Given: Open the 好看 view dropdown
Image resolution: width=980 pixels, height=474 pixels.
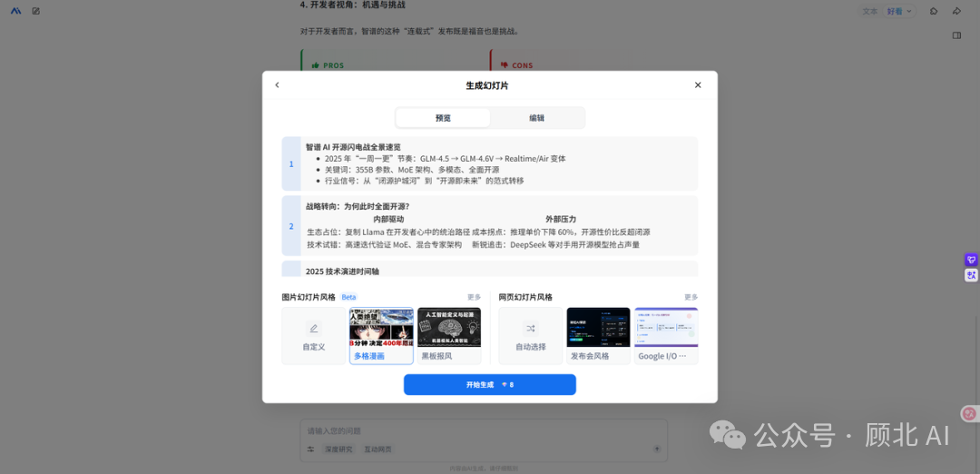Looking at the screenshot, I should [x=899, y=11].
